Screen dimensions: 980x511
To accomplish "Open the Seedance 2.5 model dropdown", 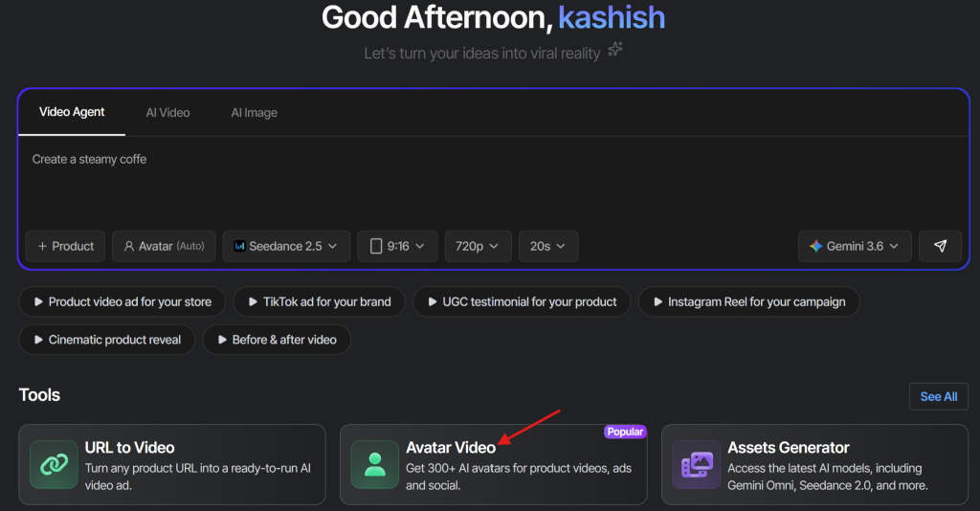I will pyautogui.click(x=285, y=246).
